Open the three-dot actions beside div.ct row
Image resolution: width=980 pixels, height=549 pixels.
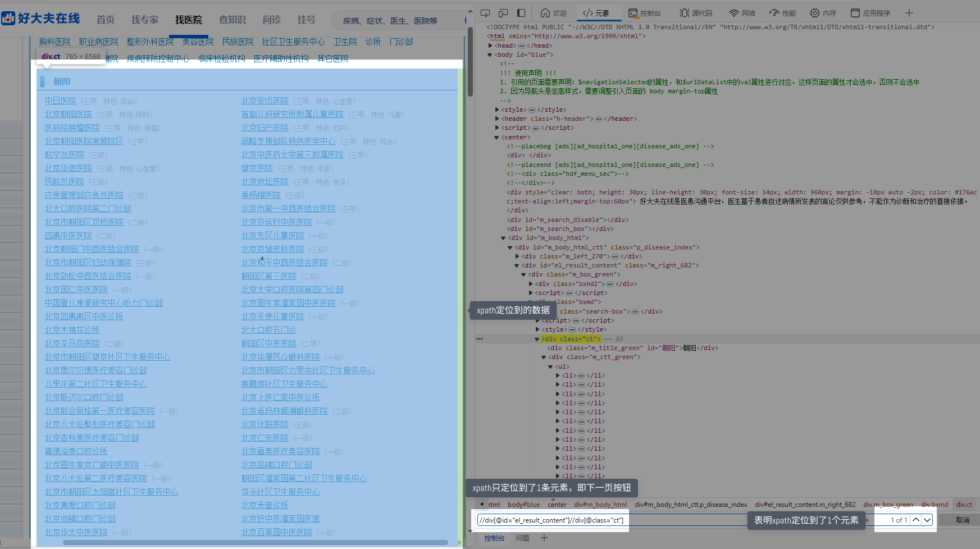coord(480,339)
